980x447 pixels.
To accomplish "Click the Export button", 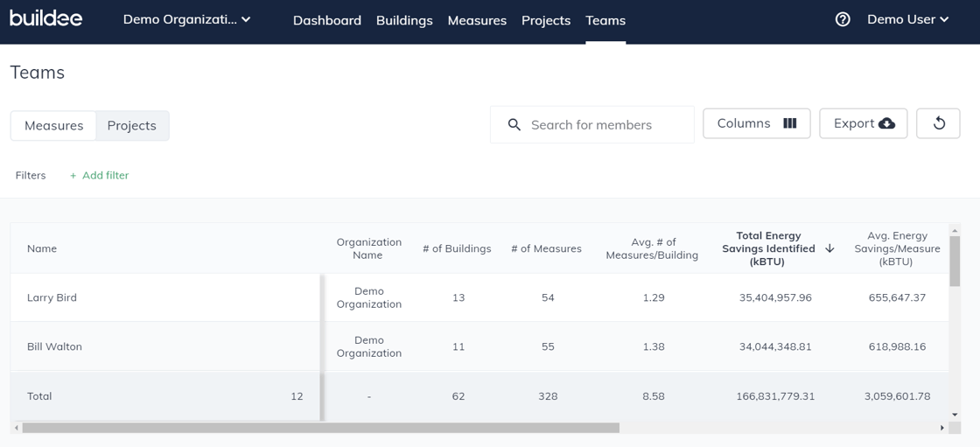I will click(863, 123).
